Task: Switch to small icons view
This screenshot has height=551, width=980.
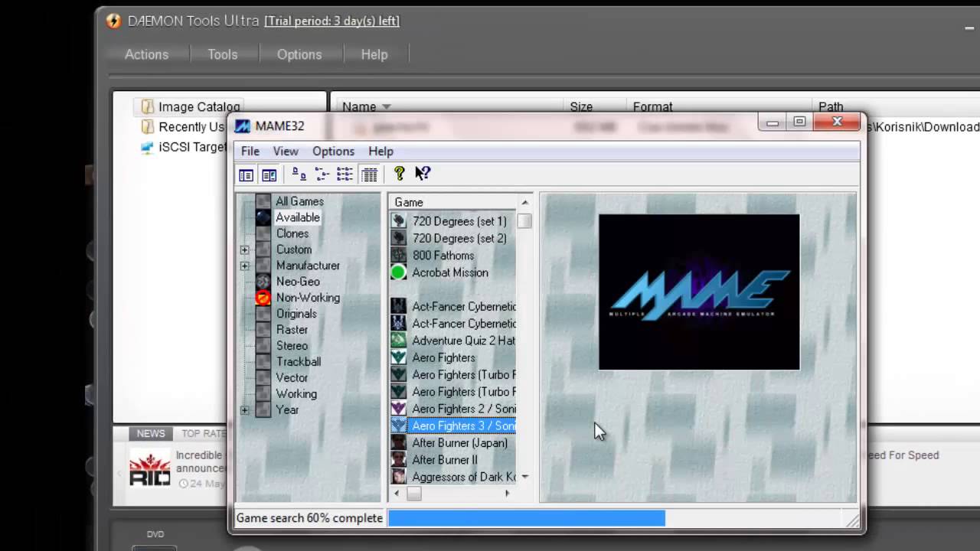Action: pos(322,175)
